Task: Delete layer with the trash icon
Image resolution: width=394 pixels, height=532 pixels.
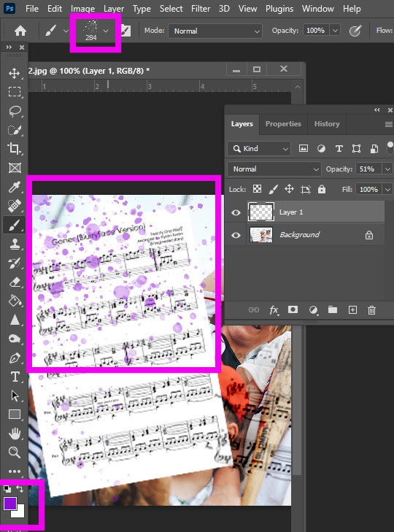Action: pyautogui.click(x=371, y=309)
